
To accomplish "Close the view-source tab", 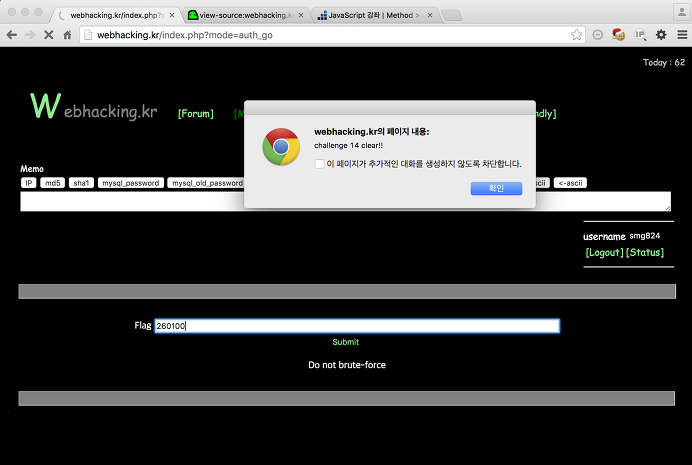I will pos(301,15).
